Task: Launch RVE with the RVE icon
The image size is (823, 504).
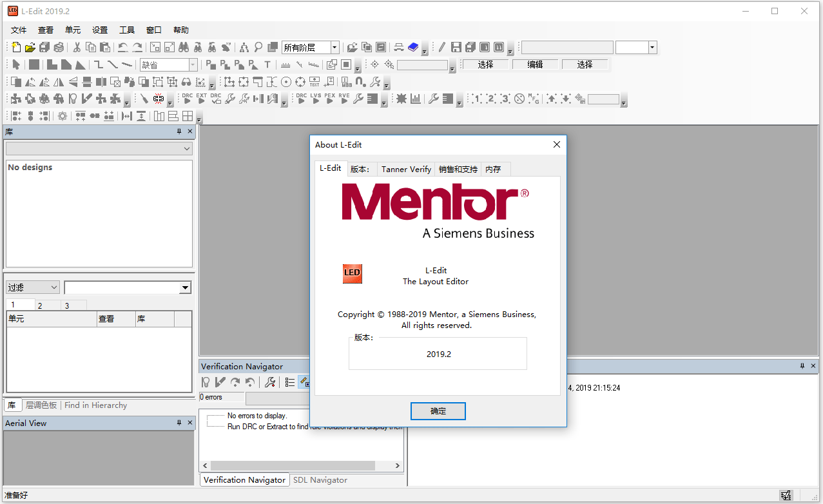Action: coord(344,99)
